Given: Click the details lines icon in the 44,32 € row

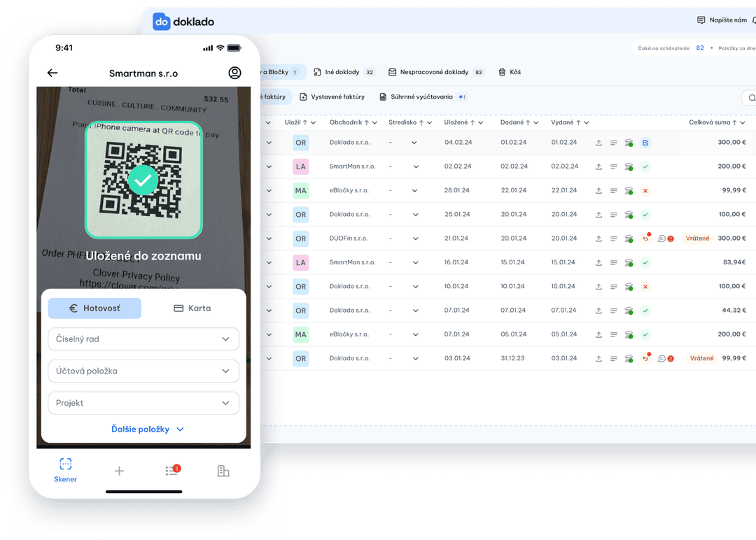Looking at the screenshot, I should 613,311.
